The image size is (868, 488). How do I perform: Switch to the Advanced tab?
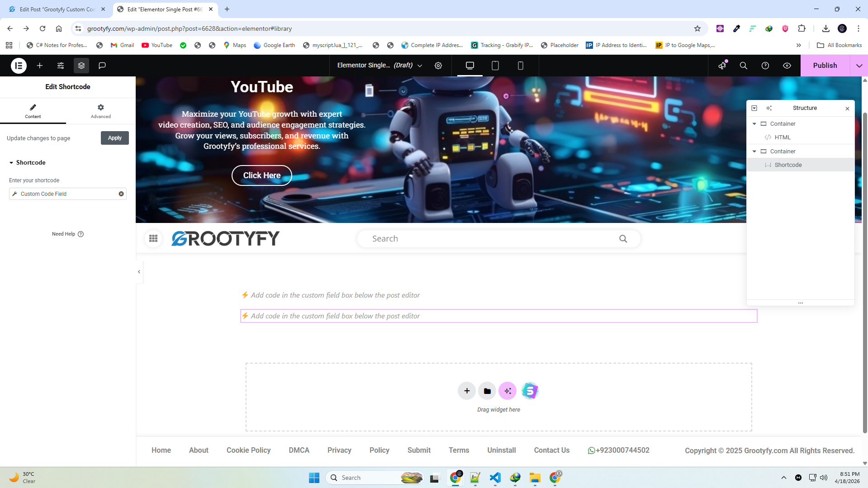pos(100,111)
